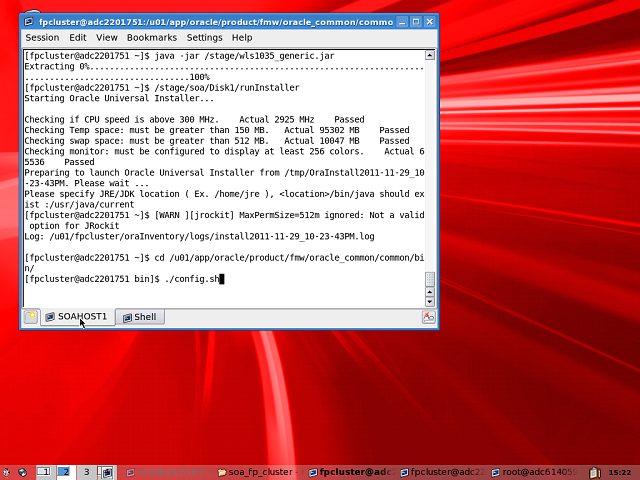
Task: Click the Konsole title bar text
Action: point(216,22)
